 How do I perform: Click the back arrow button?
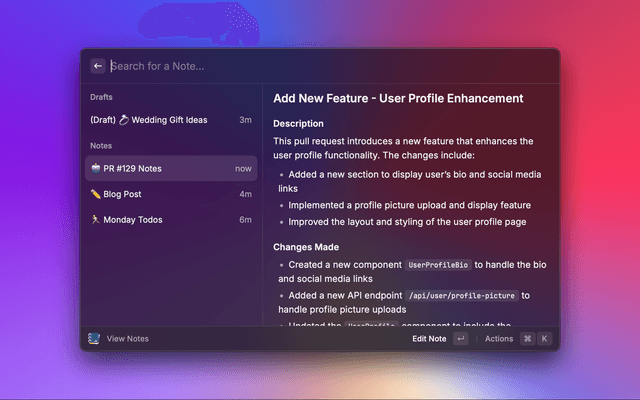pos(98,66)
